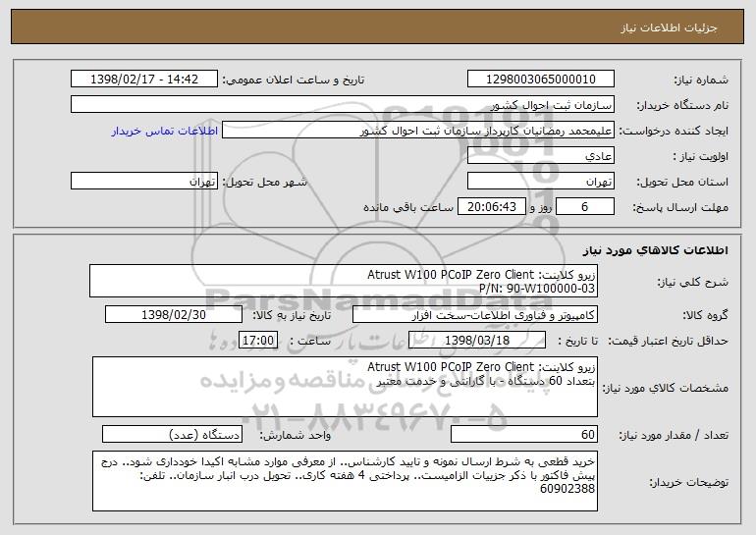Click the priority field showing عادی
The width and height of the screenshot is (756, 535).
click(540, 156)
